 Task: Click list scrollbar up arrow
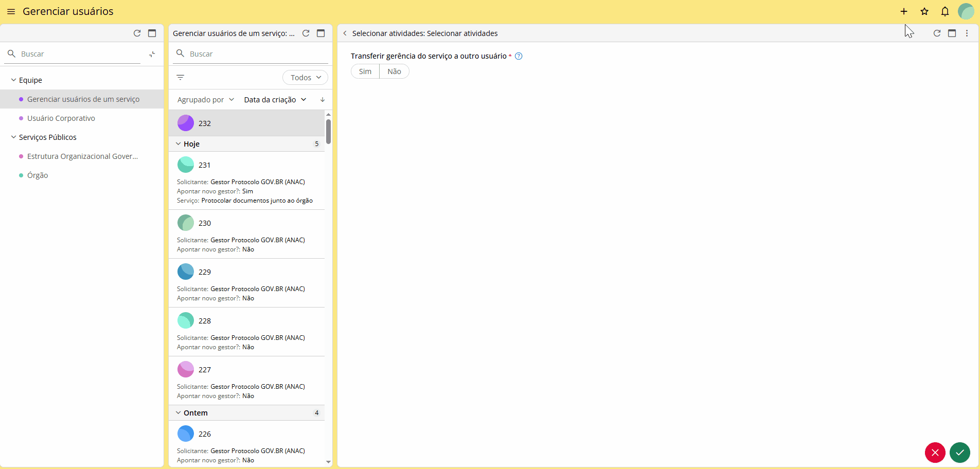[x=328, y=114]
